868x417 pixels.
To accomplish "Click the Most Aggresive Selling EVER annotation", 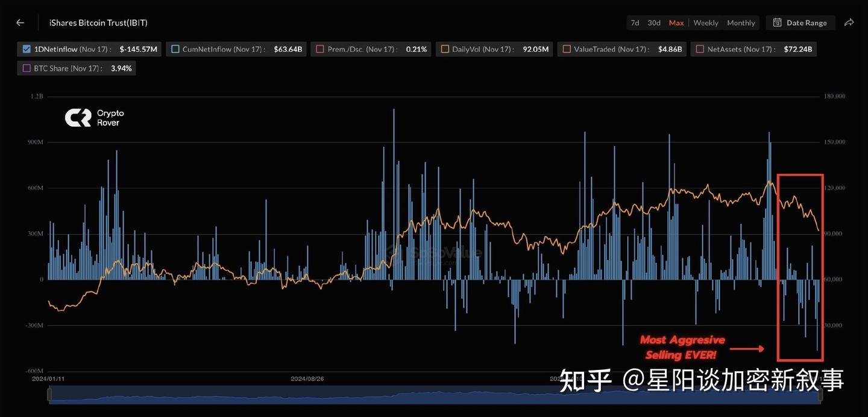I will (681, 347).
